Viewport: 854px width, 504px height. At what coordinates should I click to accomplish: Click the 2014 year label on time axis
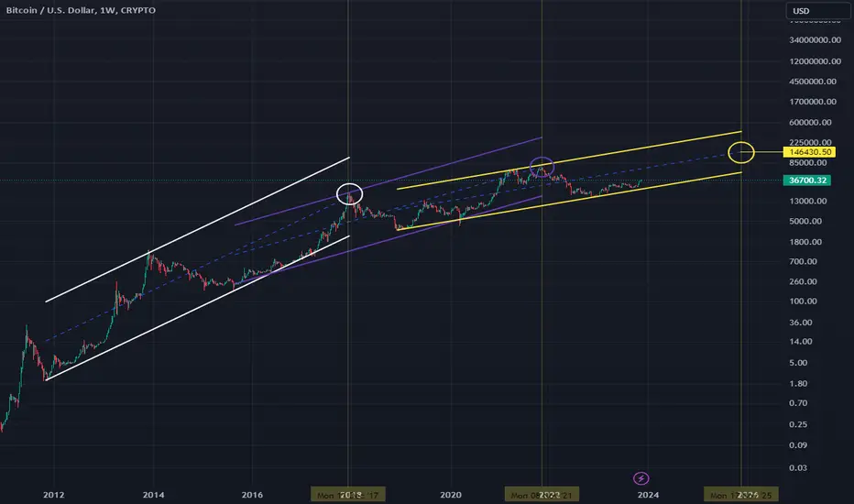click(x=153, y=495)
